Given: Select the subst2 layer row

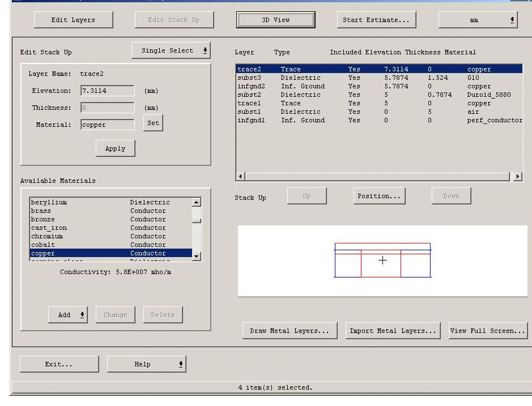Looking at the screenshot, I should pos(379,95).
